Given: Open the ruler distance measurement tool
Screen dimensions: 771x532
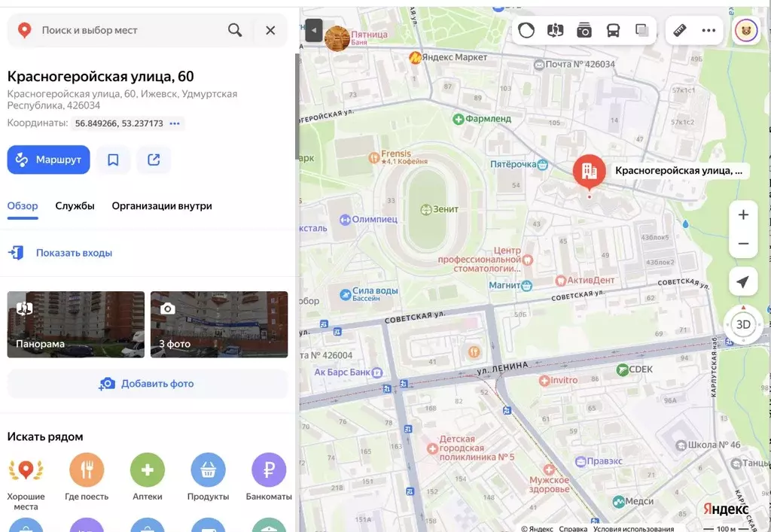Looking at the screenshot, I should coord(680,30).
